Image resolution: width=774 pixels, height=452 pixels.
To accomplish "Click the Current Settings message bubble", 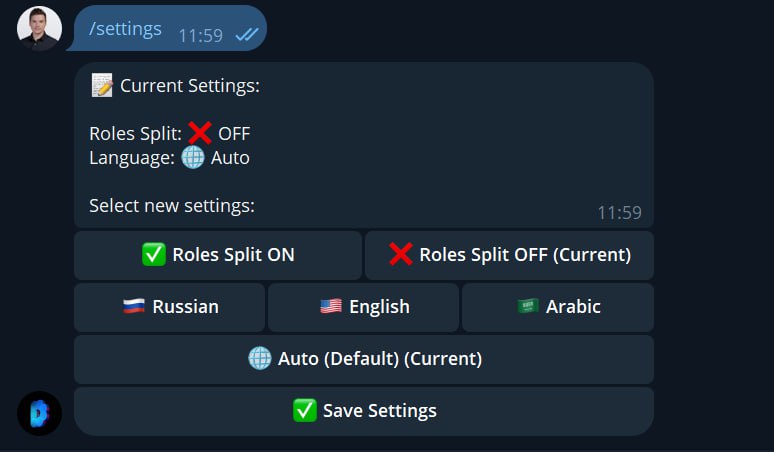I will point(364,145).
